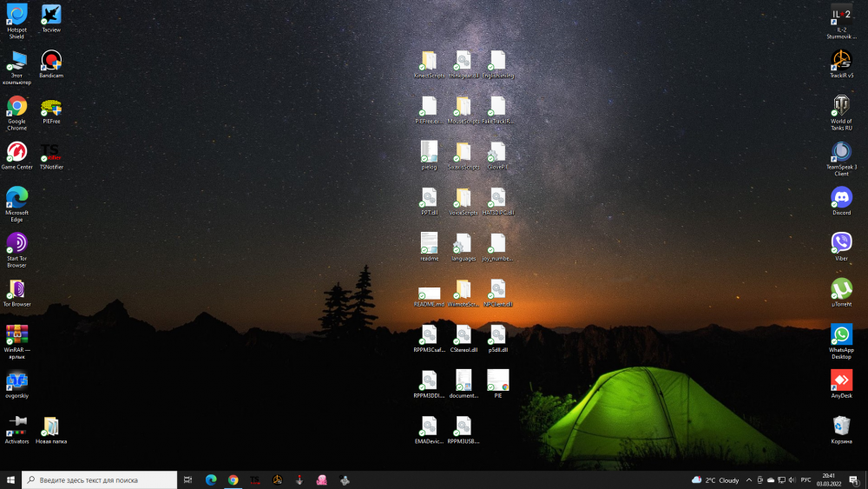Switch the РУС keyboard language indicator
The width and height of the screenshot is (868, 489).
pyautogui.click(x=806, y=480)
